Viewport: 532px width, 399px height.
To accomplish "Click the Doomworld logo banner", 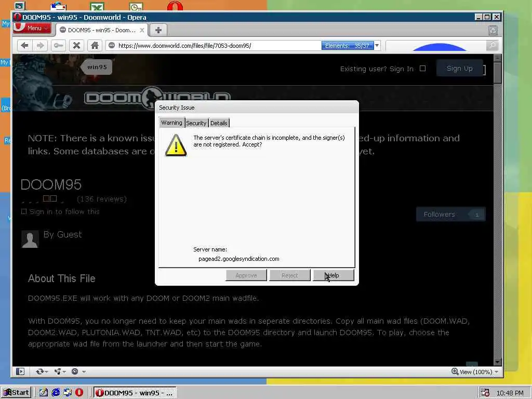I will [x=157, y=98].
